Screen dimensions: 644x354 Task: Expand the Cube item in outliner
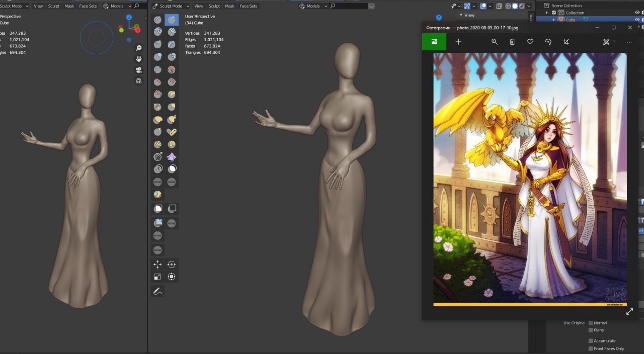click(x=554, y=20)
